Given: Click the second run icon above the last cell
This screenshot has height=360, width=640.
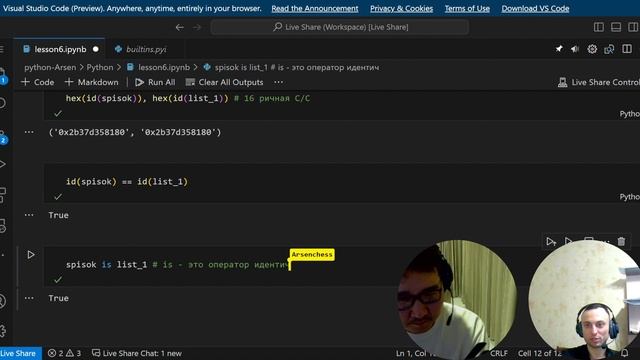Looking at the screenshot, I should [568, 241].
